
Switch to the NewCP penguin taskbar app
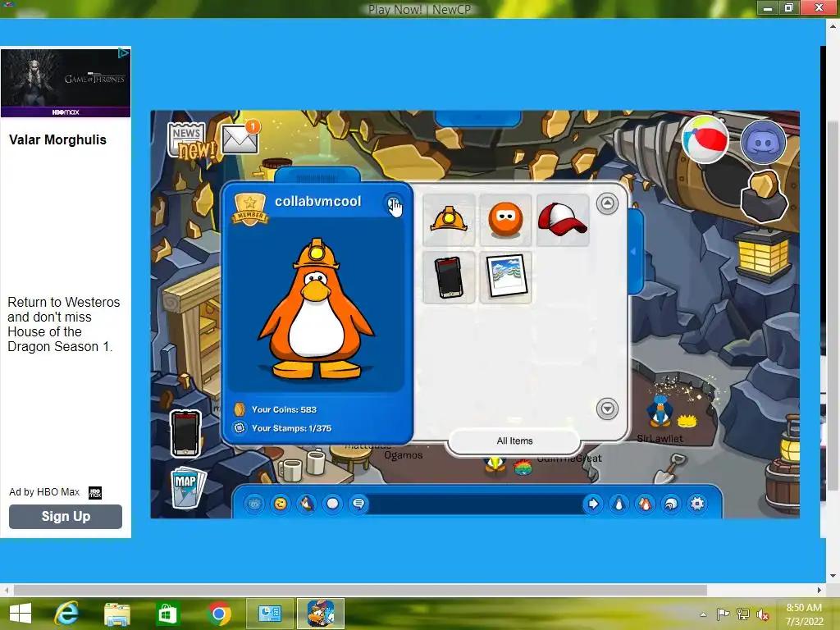321,614
